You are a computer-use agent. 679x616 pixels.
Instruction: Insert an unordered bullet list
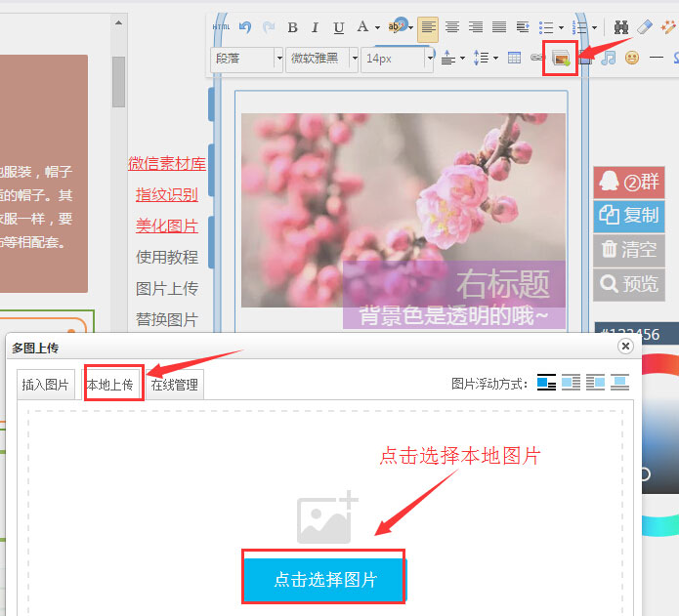point(546,27)
